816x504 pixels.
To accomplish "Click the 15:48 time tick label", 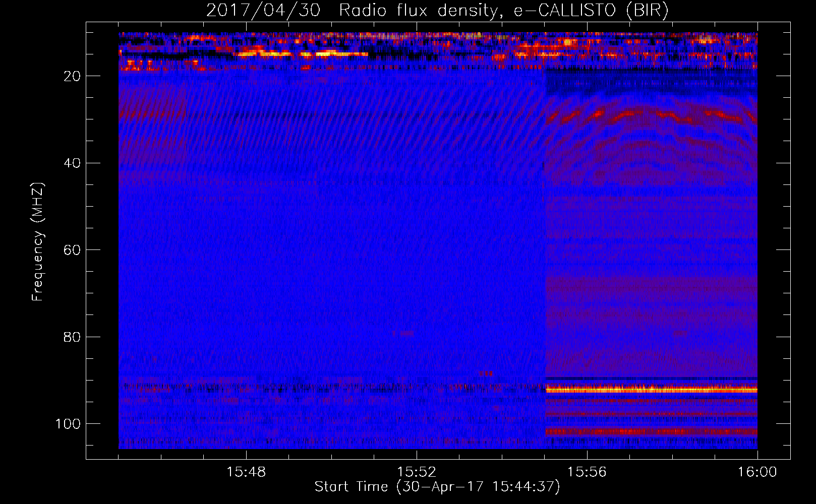I will tap(246, 472).
